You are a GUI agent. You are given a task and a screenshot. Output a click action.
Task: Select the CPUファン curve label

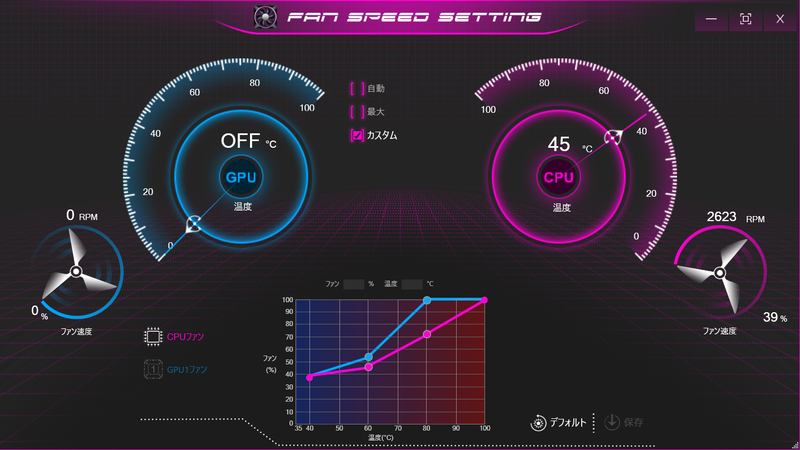(185, 337)
